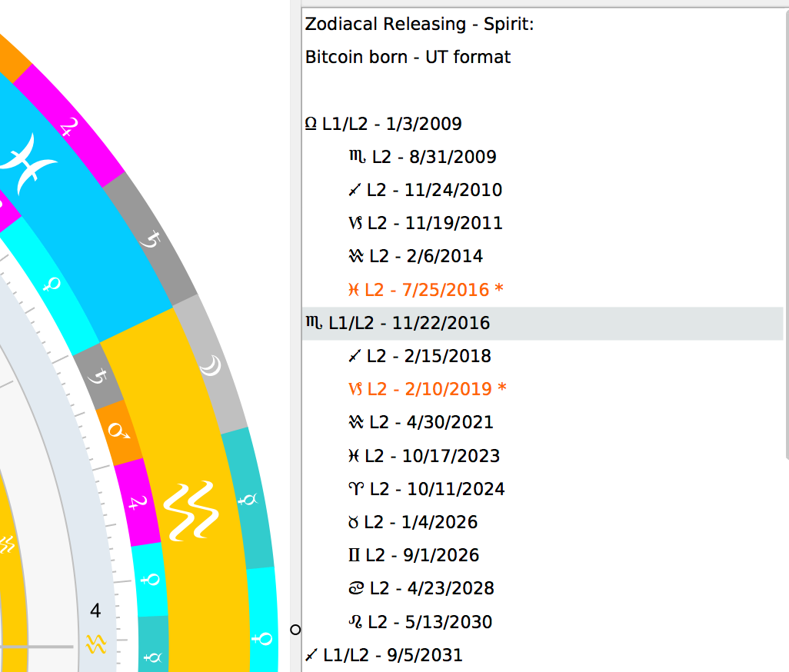Pick the Aries L2 10/11/2024 sub-period
This screenshot has height=672, width=789.
(x=426, y=489)
